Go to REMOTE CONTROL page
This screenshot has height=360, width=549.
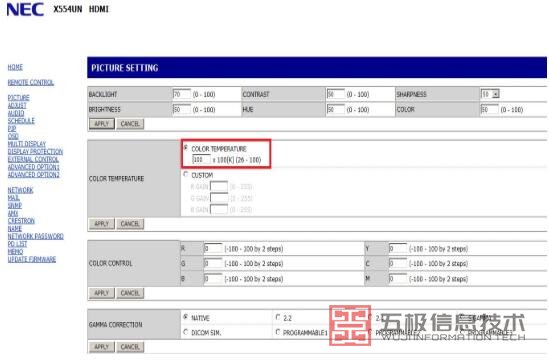pyautogui.click(x=31, y=83)
